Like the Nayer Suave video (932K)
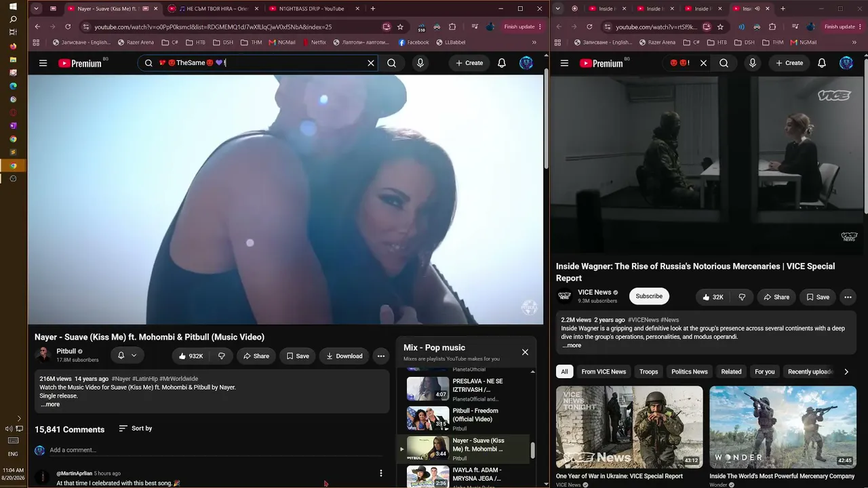This screenshot has width=868, height=488. tap(191, 356)
